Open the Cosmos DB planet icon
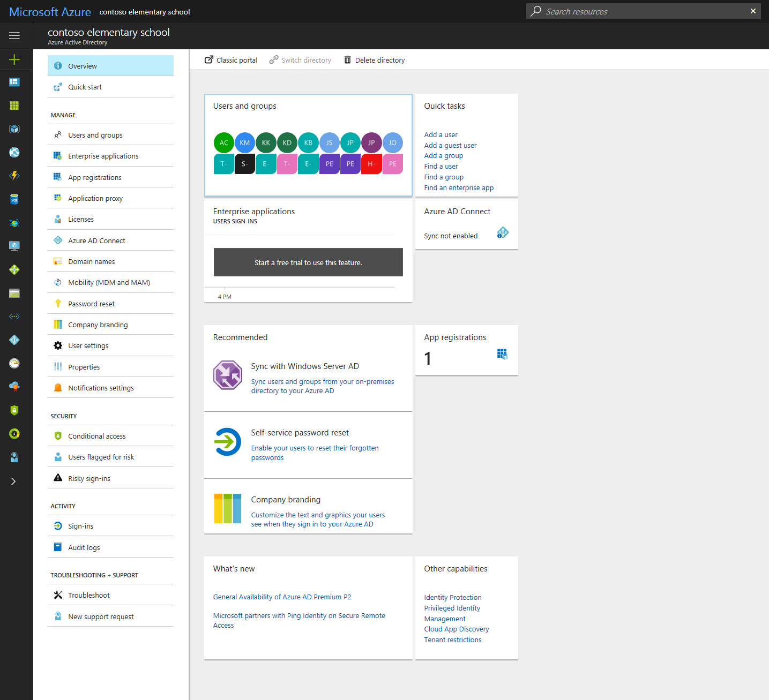This screenshot has width=769, height=700. (14, 223)
